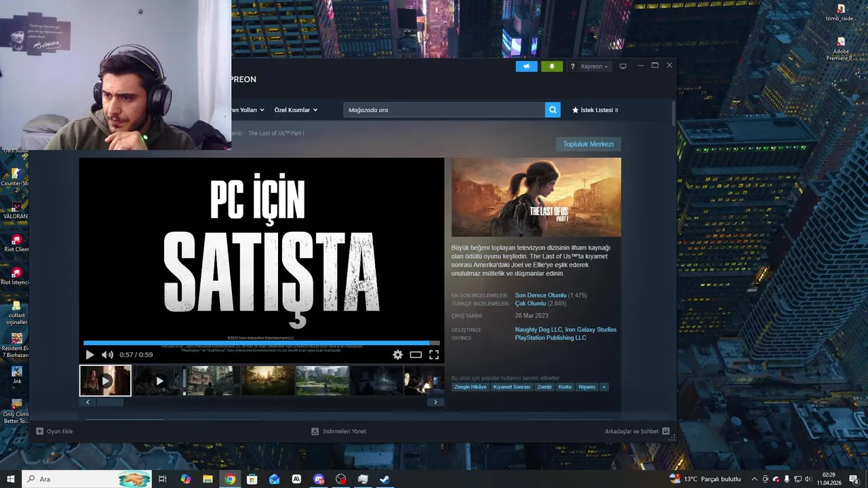The image size is (868, 488).
Task: Click the Steam store page vertical scrollbar
Action: tap(673, 113)
